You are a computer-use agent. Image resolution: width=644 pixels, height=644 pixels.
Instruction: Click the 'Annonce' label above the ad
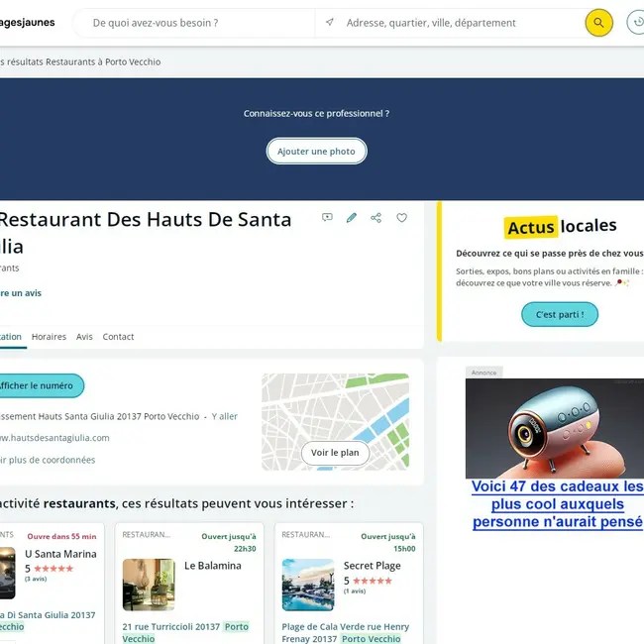[483, 373]
